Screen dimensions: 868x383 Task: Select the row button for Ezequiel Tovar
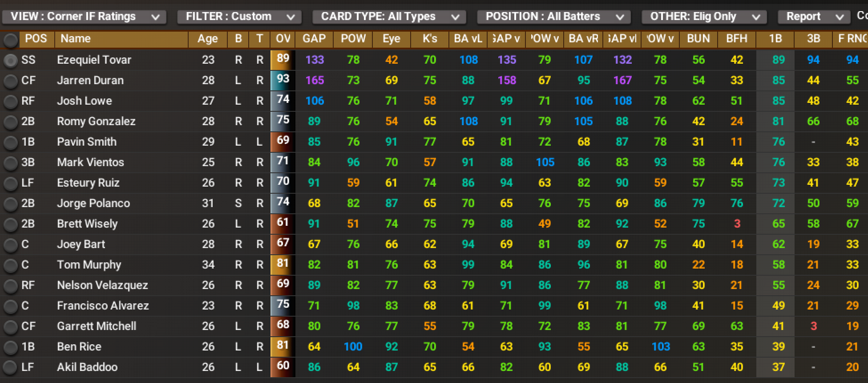10,60
